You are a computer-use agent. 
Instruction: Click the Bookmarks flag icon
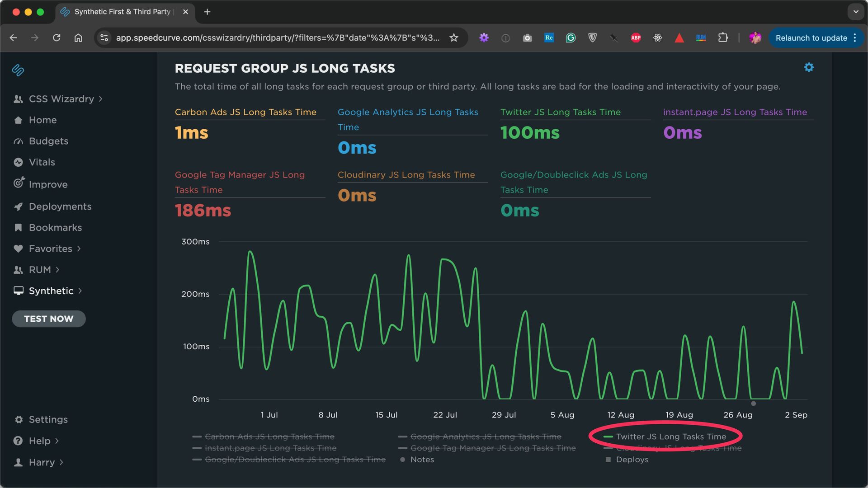coord(18,228)
